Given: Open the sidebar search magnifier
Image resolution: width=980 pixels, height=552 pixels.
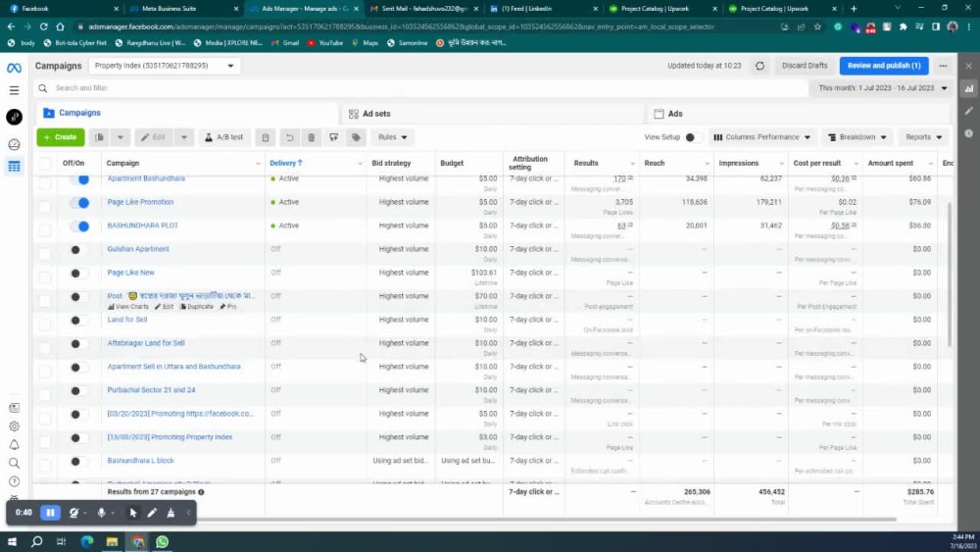Looking at the screenshot, I should (x=14, y=463).
